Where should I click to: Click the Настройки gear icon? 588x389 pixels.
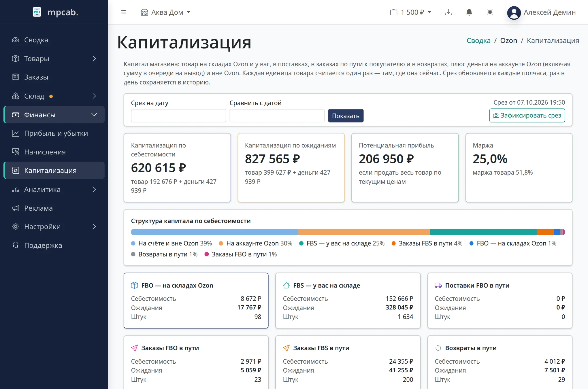pos(16,226)
